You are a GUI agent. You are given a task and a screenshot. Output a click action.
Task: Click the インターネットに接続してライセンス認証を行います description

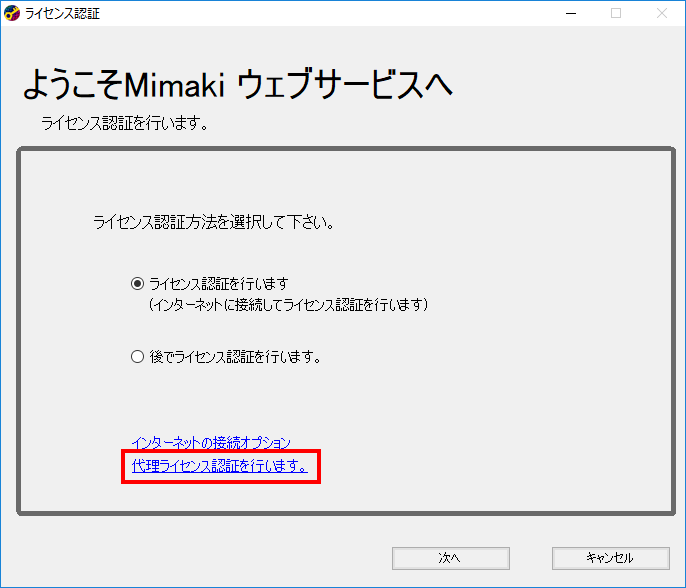click(x=288, y=304)
